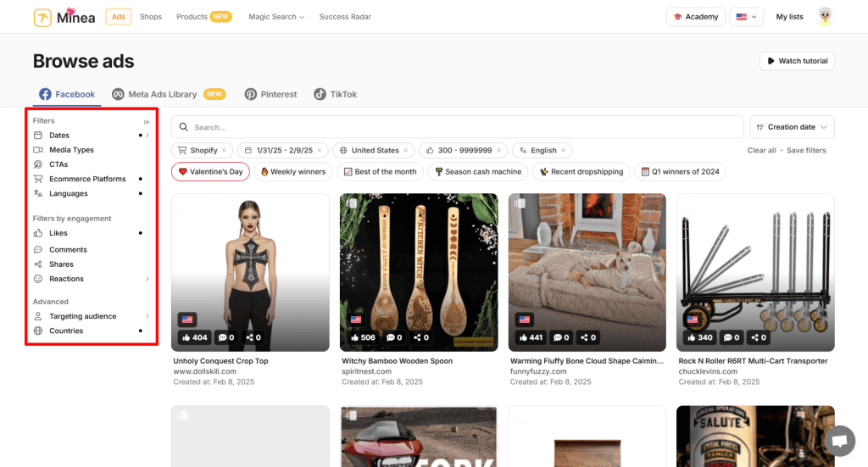Toggle the Valentine's Day preset filter
This screenshot has width=868, height=467.
210,171
